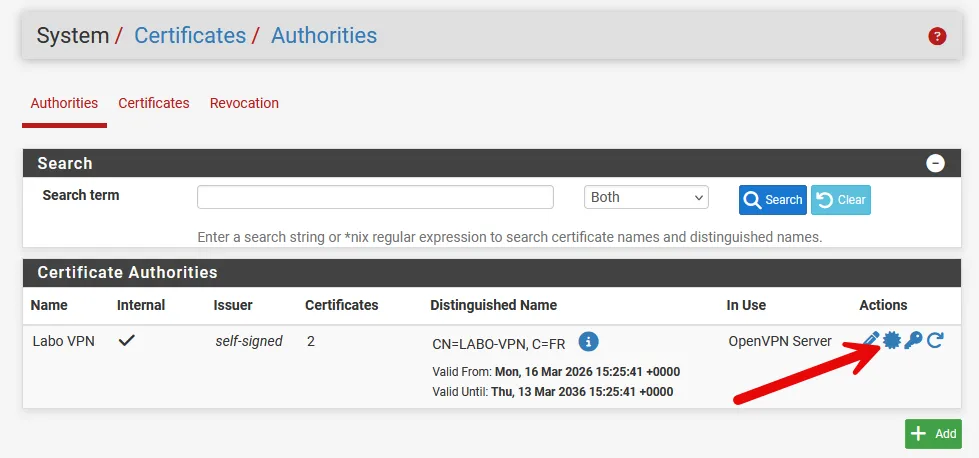The height and width of the screenshot is (458, 979).
Task: Switch to the Certificates tab
Action: click(154, 103)
